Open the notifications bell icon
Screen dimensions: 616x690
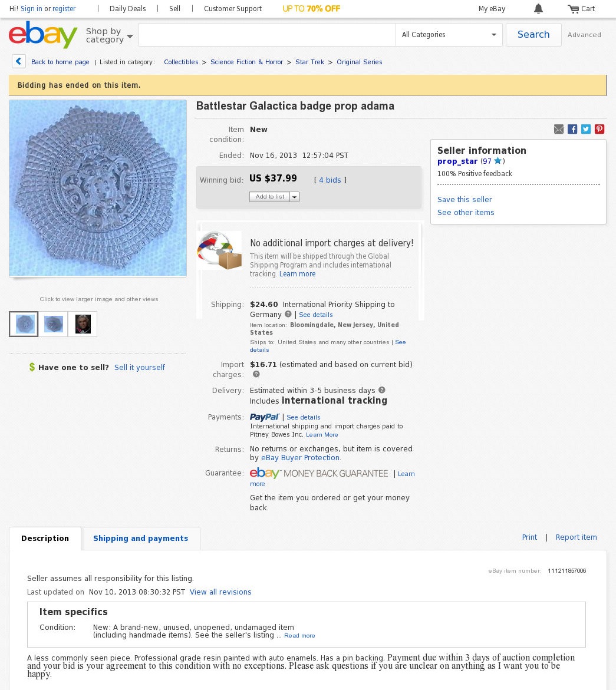click(538, 9)
